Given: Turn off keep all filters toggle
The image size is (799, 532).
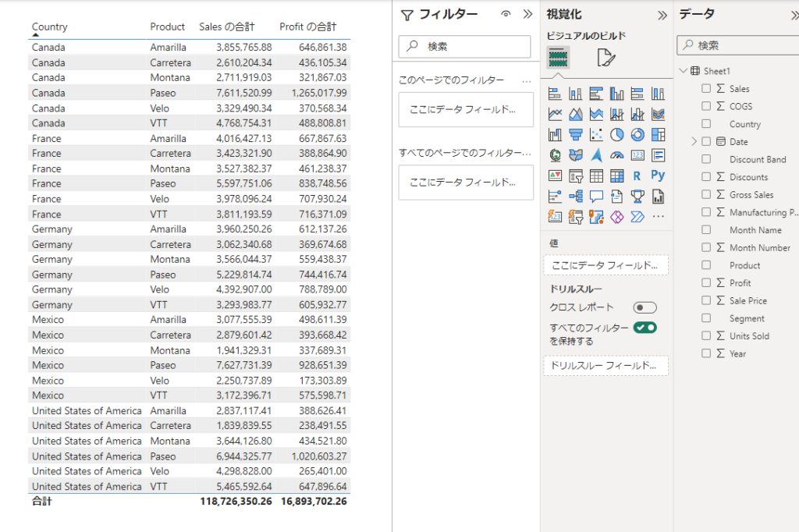Looking at the screenshot, I should tap(645, 328).
